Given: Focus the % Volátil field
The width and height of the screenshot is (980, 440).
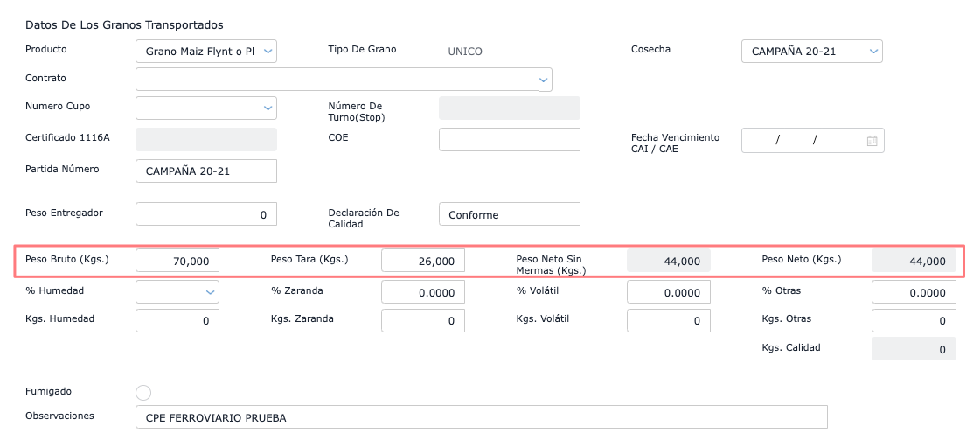Looking at the screenshot, I should click(x=669, y=292).
